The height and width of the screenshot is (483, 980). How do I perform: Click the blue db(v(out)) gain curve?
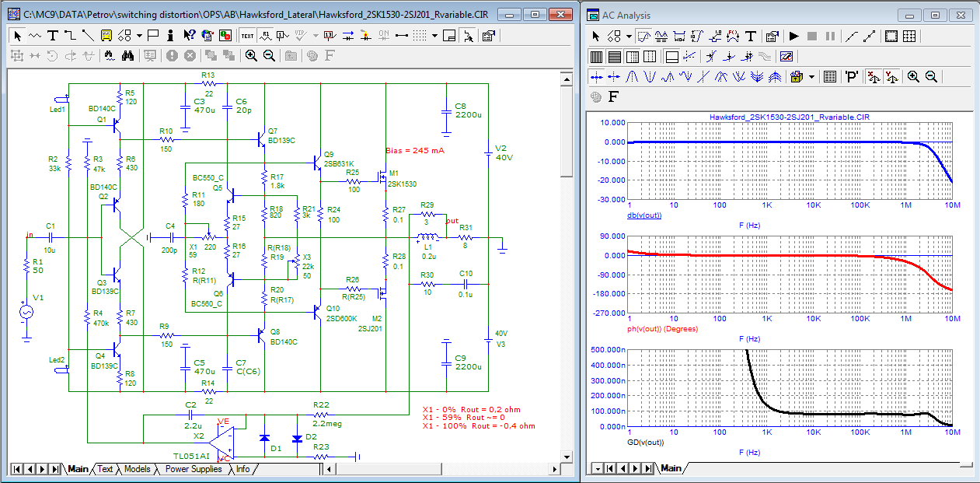coord(777,142)
